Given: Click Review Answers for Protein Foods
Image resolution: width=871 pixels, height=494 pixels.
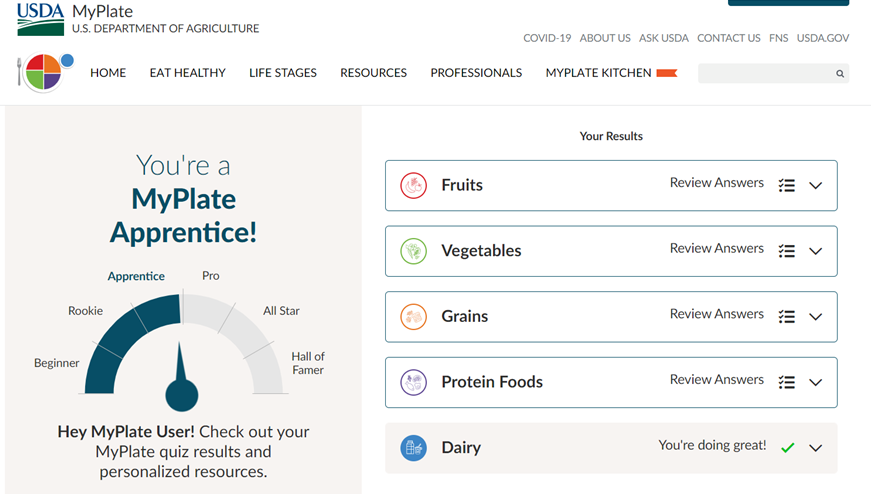Looking at the screenshot, I should tap(716, 380).
